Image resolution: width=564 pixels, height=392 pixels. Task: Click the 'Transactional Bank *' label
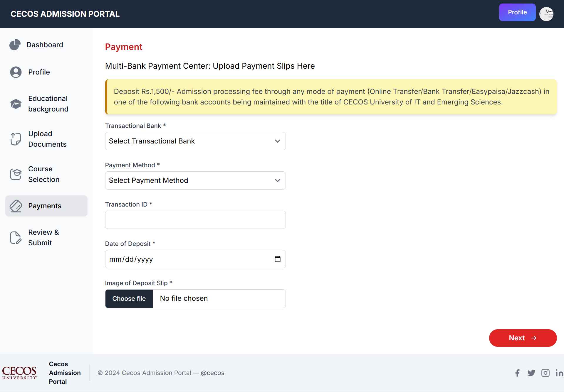135,126
